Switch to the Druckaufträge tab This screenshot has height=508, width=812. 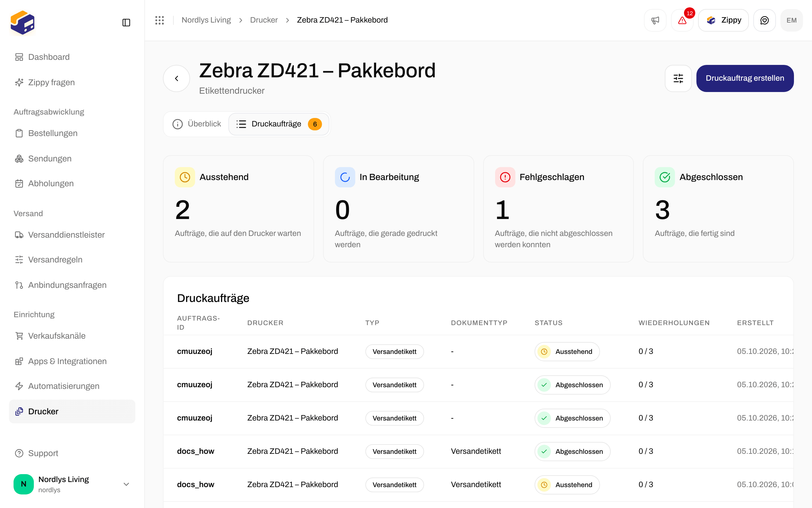pyautogui.click(x=279, y=124)
